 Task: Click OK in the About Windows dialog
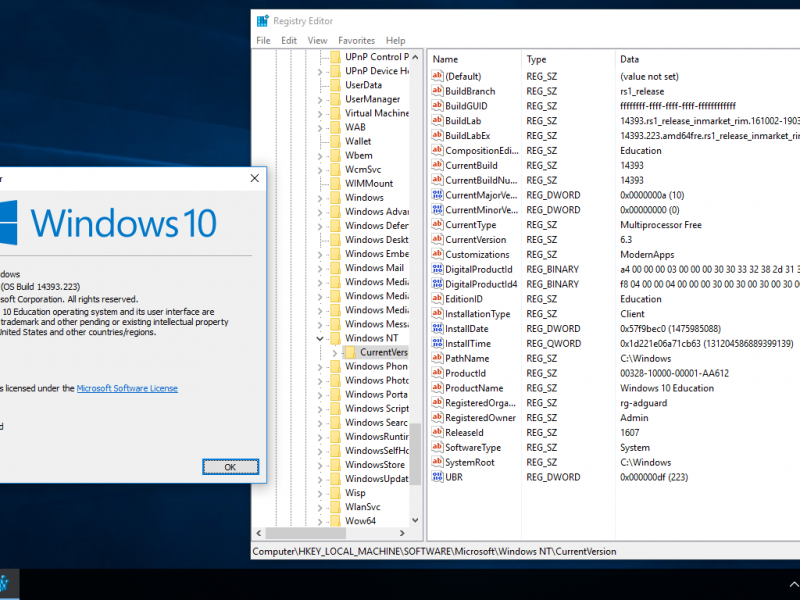(x=230, y=467)
